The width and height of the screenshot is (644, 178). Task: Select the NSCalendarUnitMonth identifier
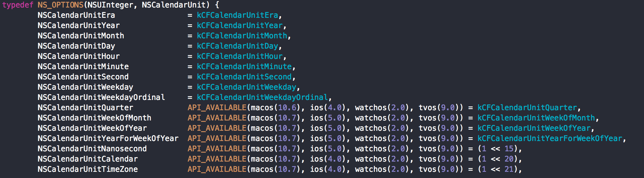pyautogui.click(x=81, y=36)
